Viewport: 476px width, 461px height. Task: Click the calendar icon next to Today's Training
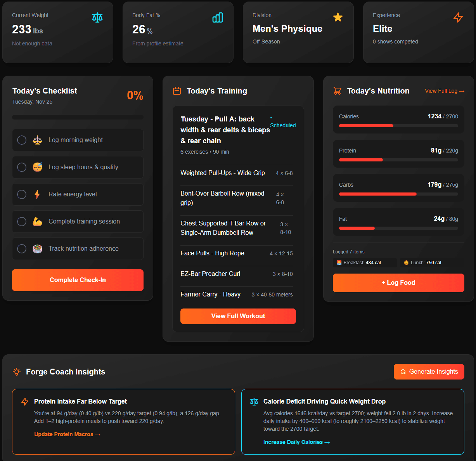(x=177, y=90)
